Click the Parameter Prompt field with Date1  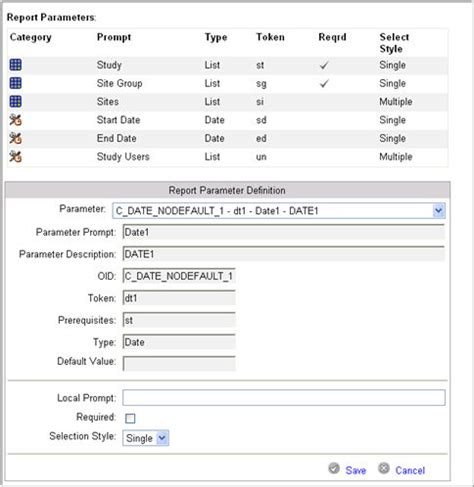pyautogui.click(x=284, y=232)
